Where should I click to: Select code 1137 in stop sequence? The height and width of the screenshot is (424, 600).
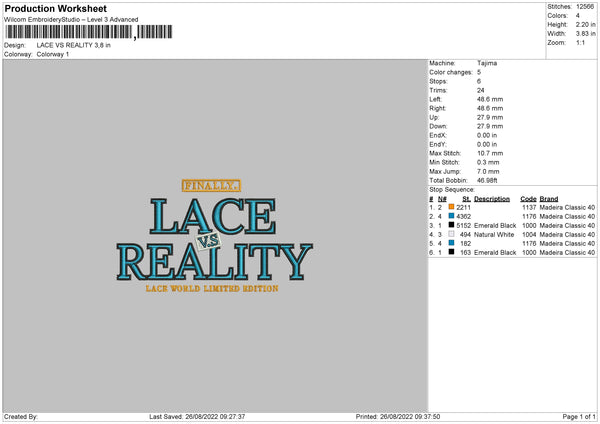click(529, 207)
